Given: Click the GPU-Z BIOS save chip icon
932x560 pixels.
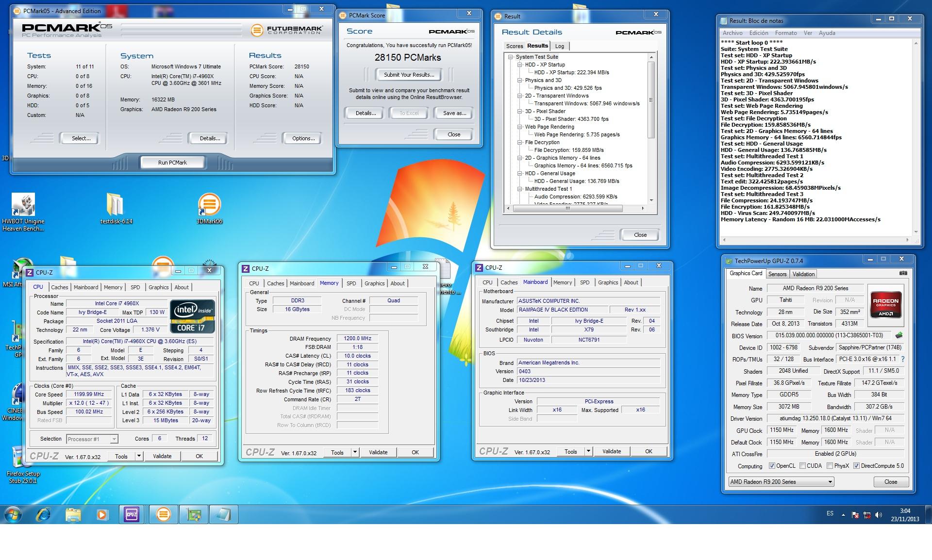Looking at the screenshot, I should pos(899,335).
